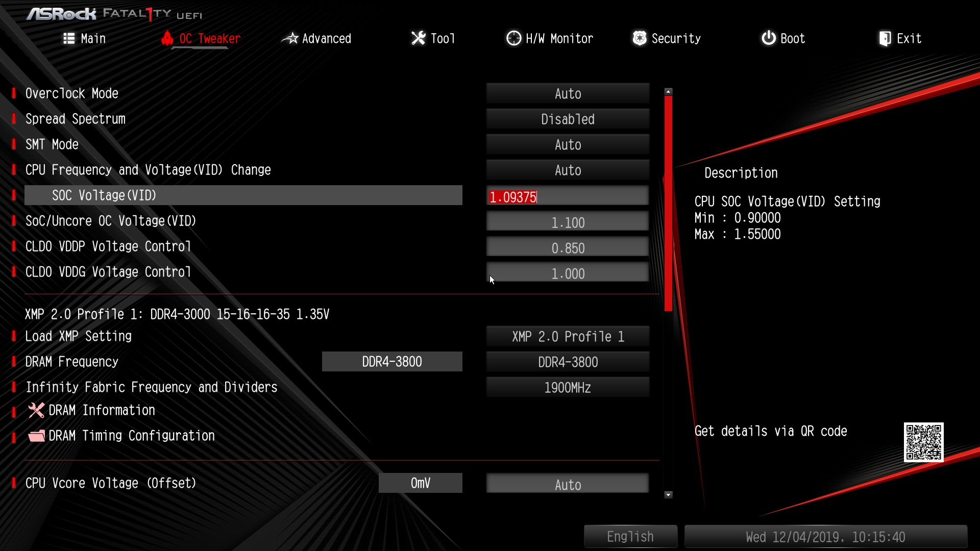Toggle Spread Spectrum Disabled value

click(568, 119)
